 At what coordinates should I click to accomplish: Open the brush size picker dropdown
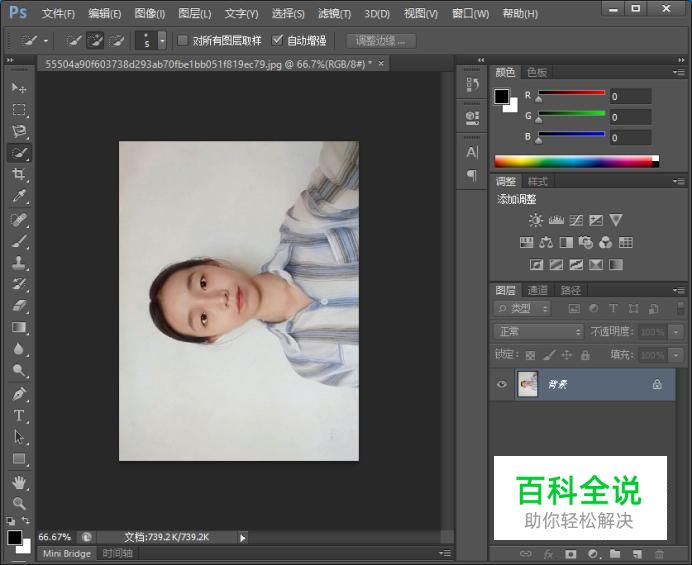162,41
